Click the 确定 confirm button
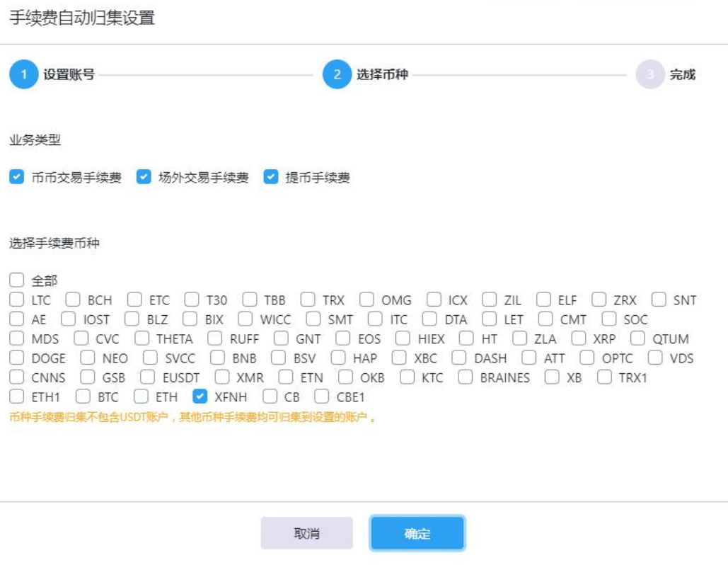 point(417,533)
